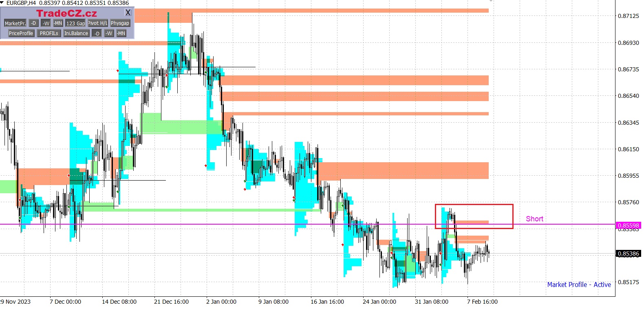Click the Ini.Balance button
This screenshot has height=309, width=644.
76,33
